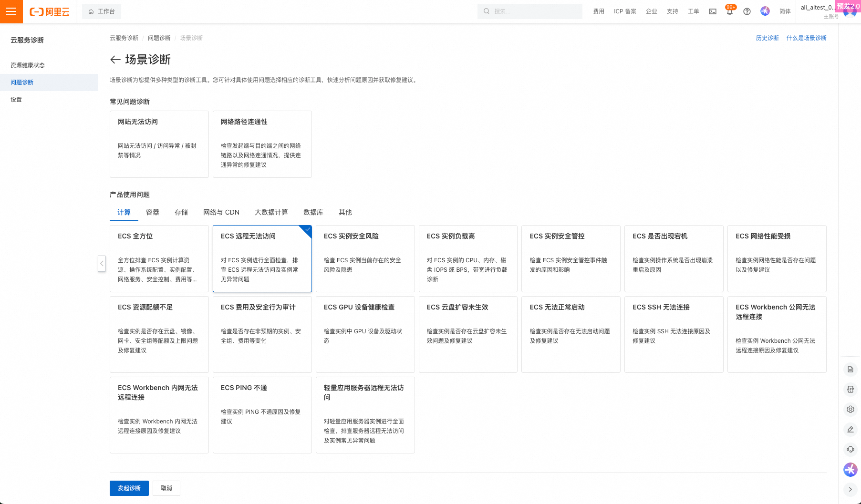The image size is (861, 504).
Task: Switch language via 简体
Action: tap(785, 11)
